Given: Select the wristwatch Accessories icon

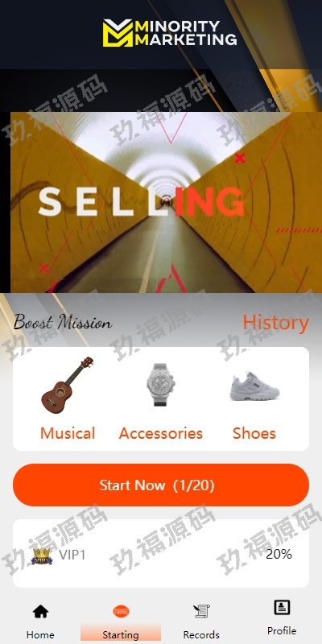Looking at the screenshot, I should (x=161, y=385).
